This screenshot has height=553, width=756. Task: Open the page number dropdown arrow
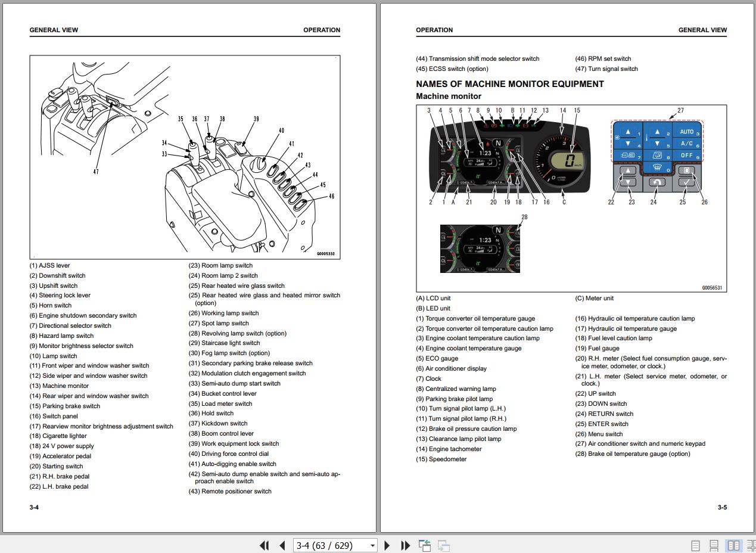point(372,545)
